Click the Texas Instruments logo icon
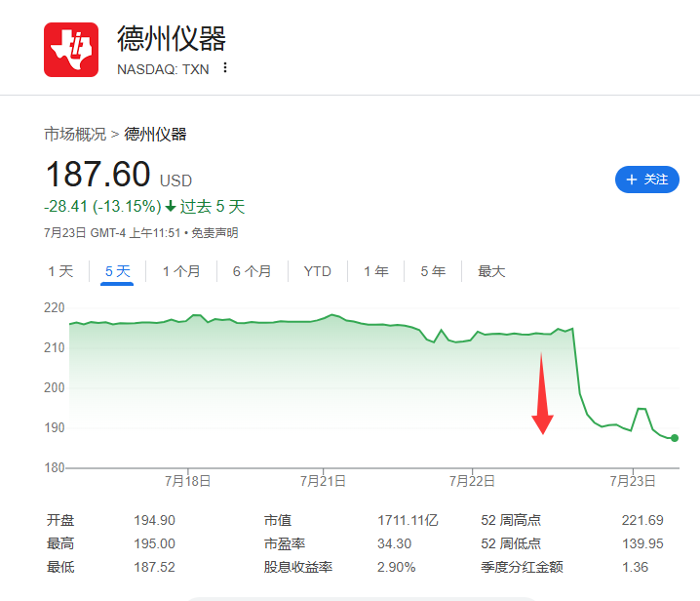 click(71, 50)
